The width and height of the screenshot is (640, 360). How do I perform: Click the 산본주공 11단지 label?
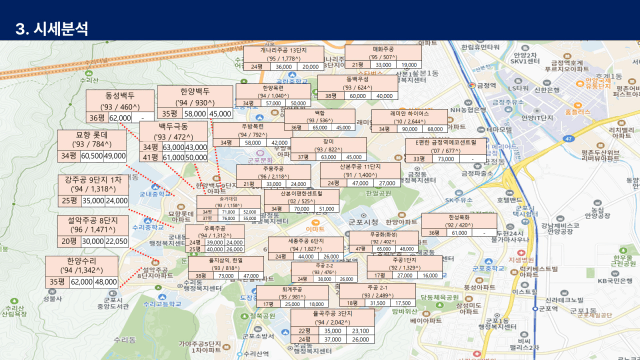[x=360, y=167]
